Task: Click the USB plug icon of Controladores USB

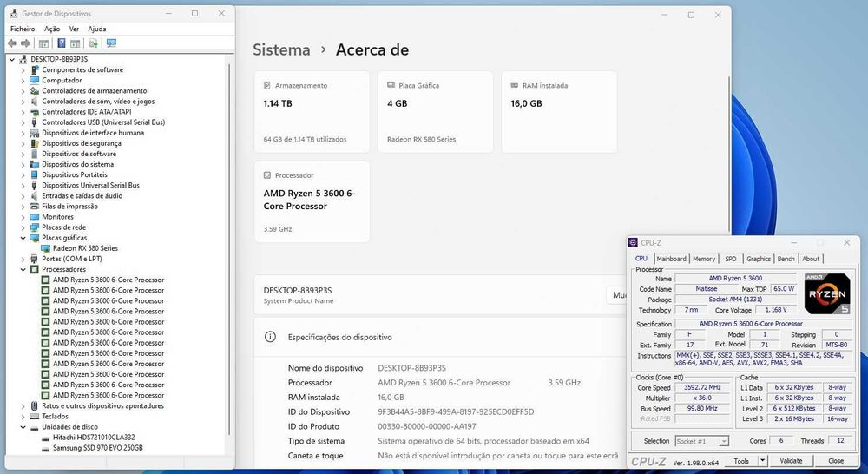Action: 35,122
